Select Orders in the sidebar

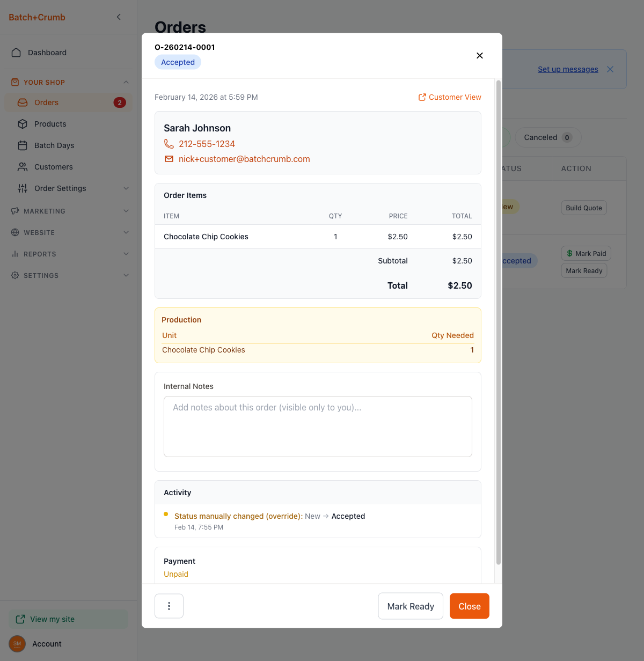[x=47, y=102]
